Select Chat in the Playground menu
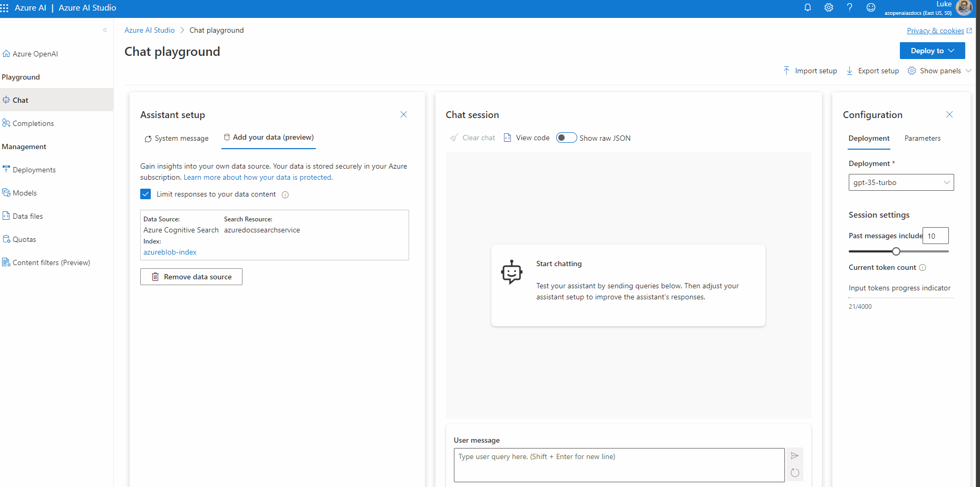Screen dimensions: 980x487 pos(56,100)
